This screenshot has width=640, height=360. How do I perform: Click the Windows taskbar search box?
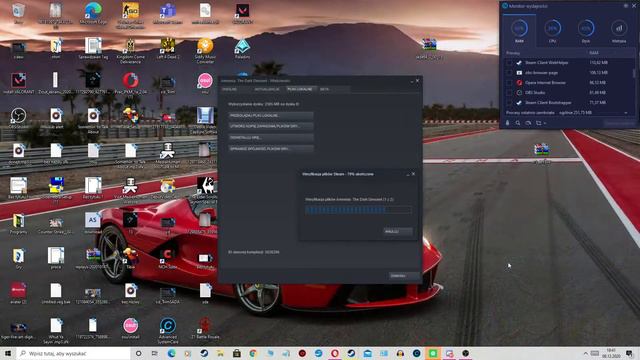74,353
